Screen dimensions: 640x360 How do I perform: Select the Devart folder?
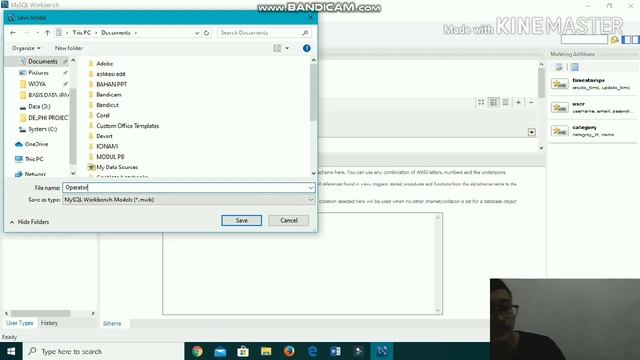point(104,136)
